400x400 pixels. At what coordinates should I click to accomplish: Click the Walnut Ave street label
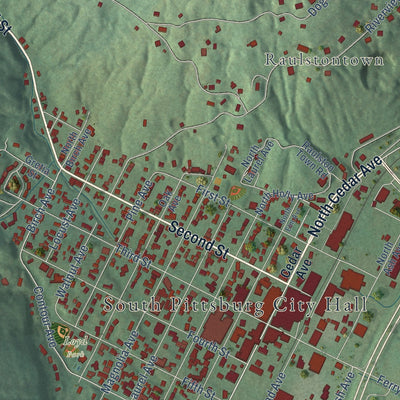[x=73, y=272]
